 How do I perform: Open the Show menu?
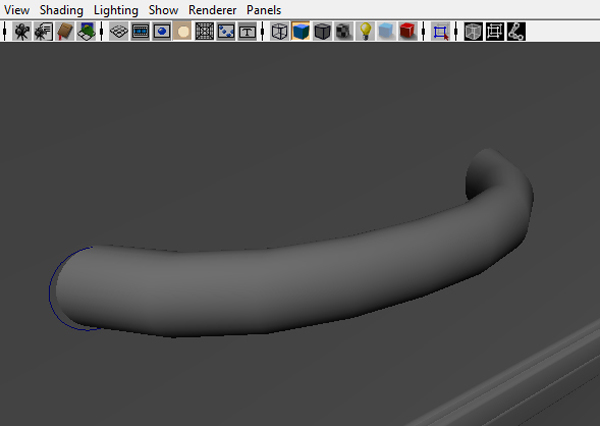click(163, 10)
